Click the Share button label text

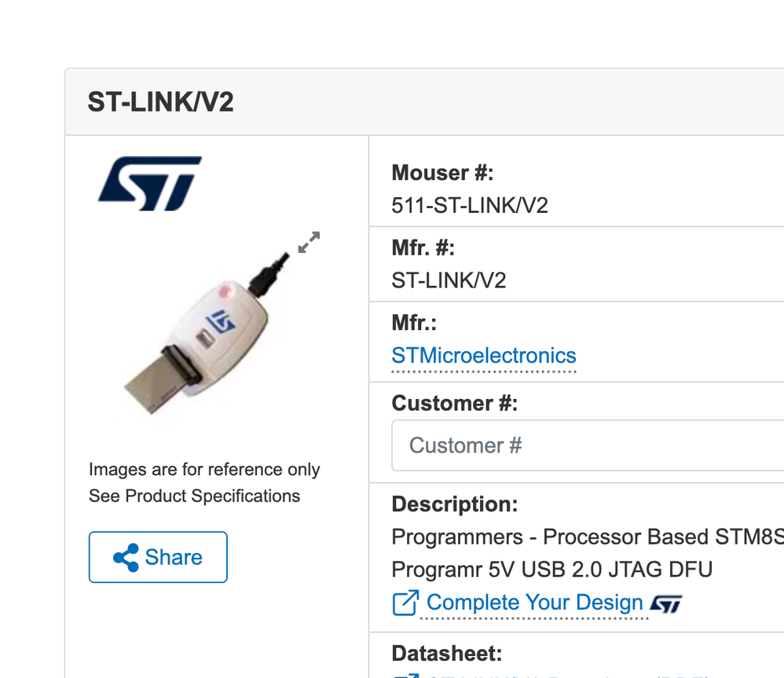[174, 557]
